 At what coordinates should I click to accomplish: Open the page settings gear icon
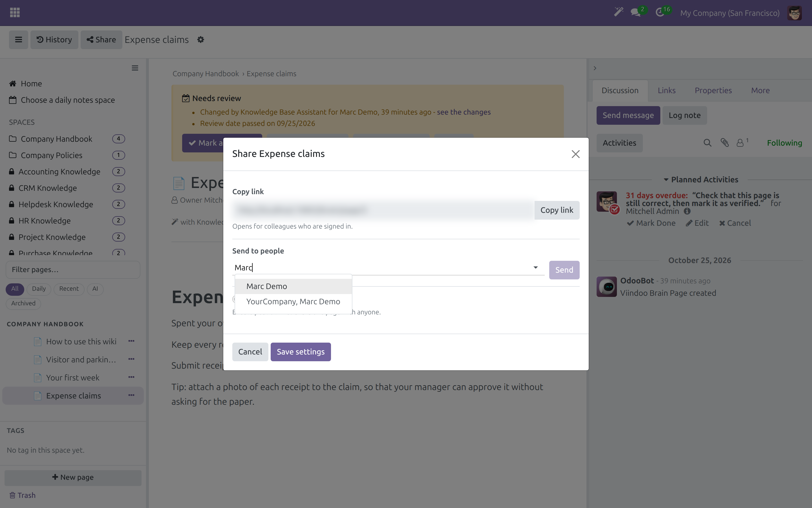201,40
